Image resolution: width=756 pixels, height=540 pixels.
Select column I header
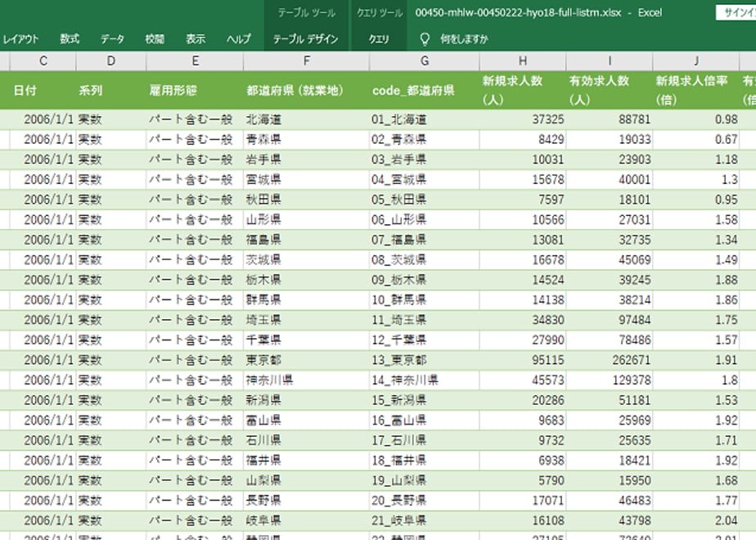pos(610,61)
